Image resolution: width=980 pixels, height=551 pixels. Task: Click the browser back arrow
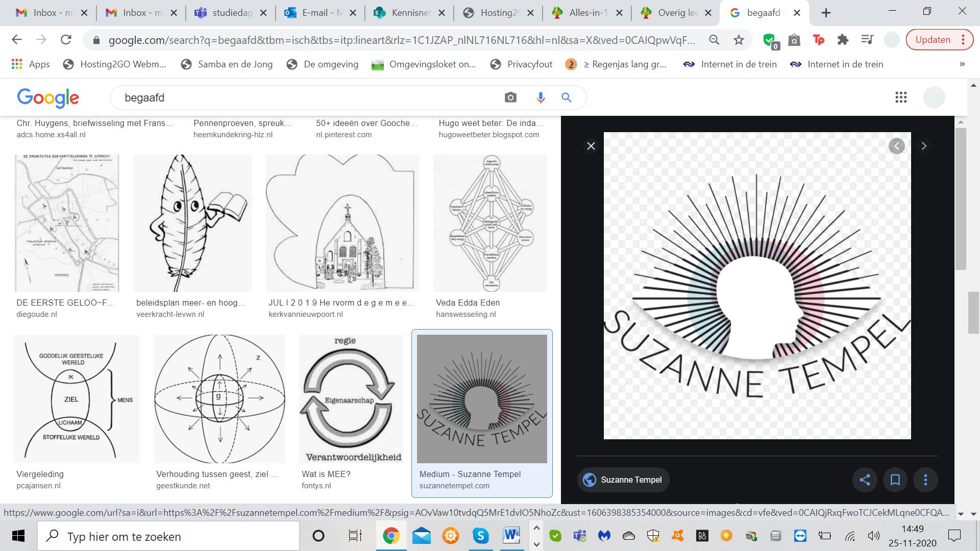[17, 40]
